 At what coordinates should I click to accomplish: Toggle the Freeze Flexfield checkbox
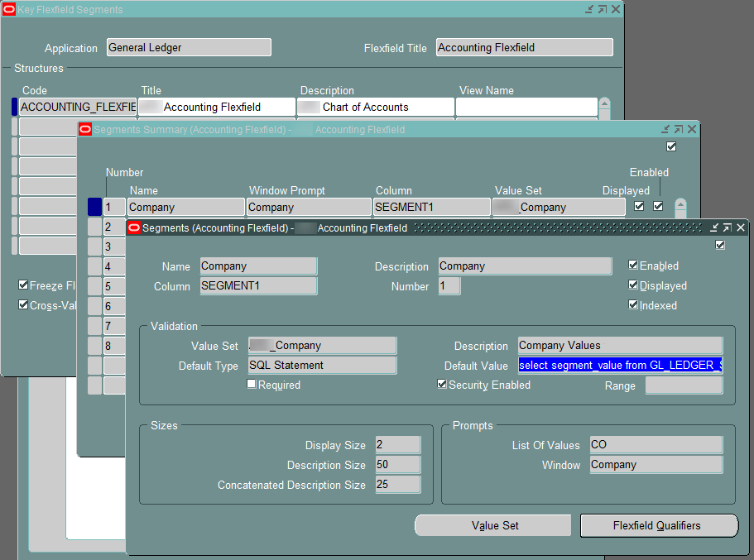point(24,285)
